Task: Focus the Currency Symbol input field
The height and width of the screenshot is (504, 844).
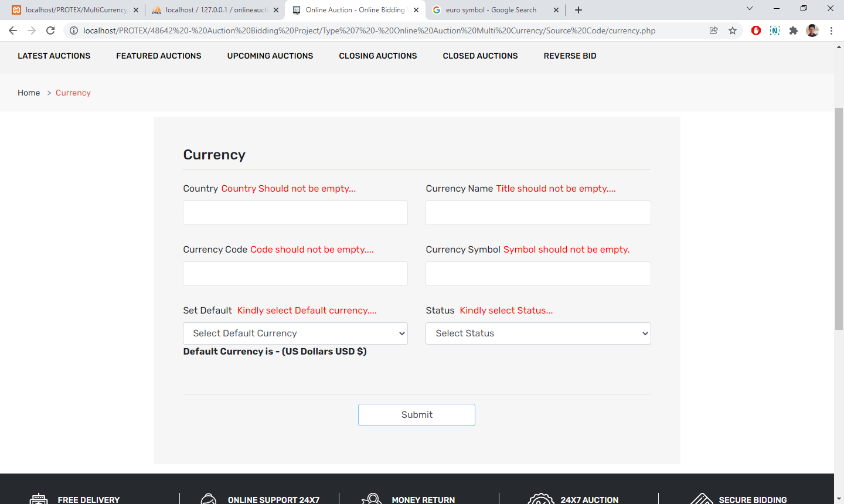Action: point(538,274)
